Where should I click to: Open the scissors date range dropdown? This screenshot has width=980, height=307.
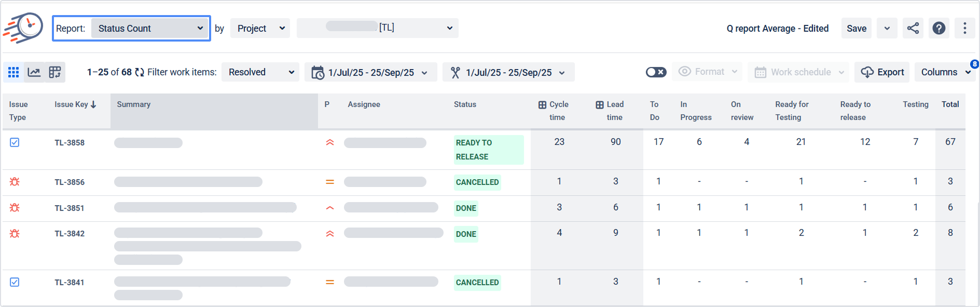coord(508,72)
